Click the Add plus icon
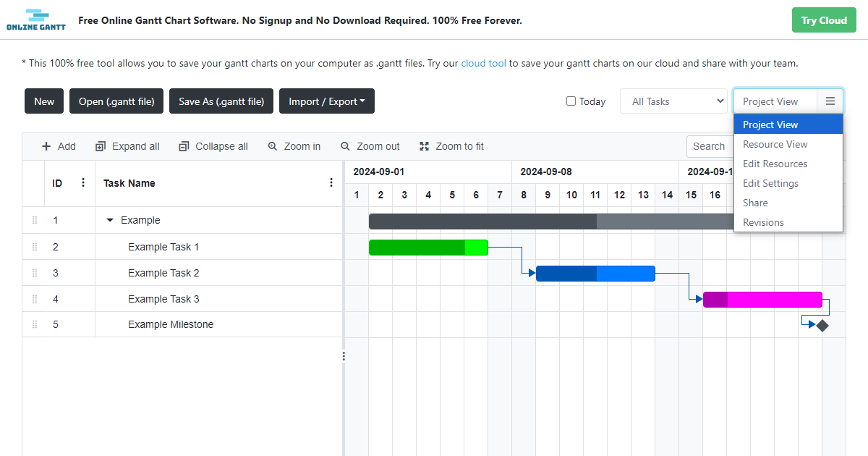The width and height of the screenshot is (868, 456). click(x=46, y=146)
